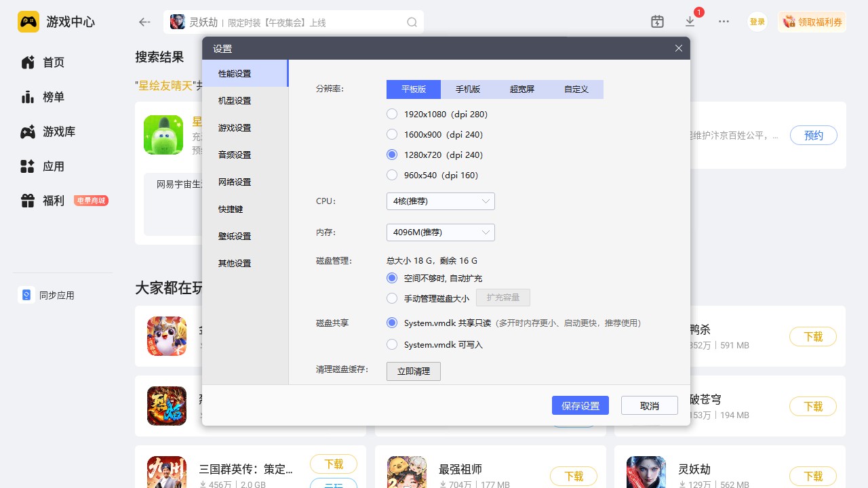The image size is (868, 488).
Task: Open the 快捷键 settings section
Action: pos(231,209)
